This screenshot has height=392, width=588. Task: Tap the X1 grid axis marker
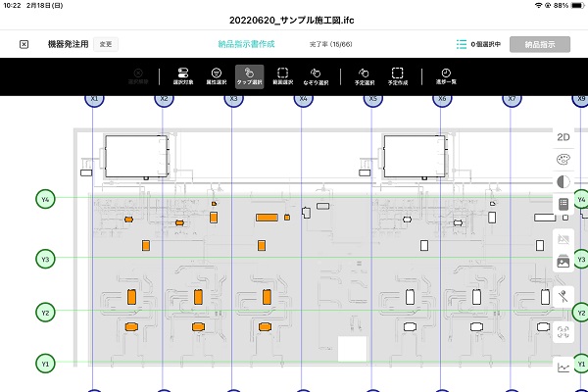(94, 99)
